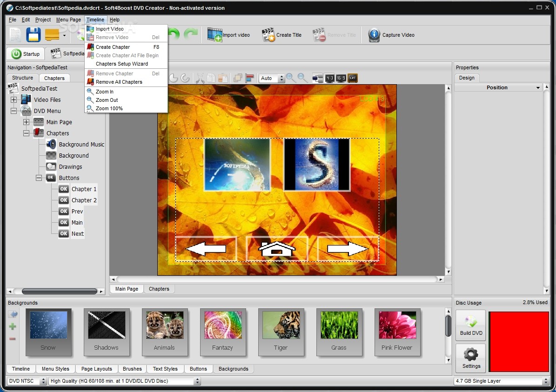Click the left arrow button on canvas
This screenshot has height=392, width=556.
206,249
